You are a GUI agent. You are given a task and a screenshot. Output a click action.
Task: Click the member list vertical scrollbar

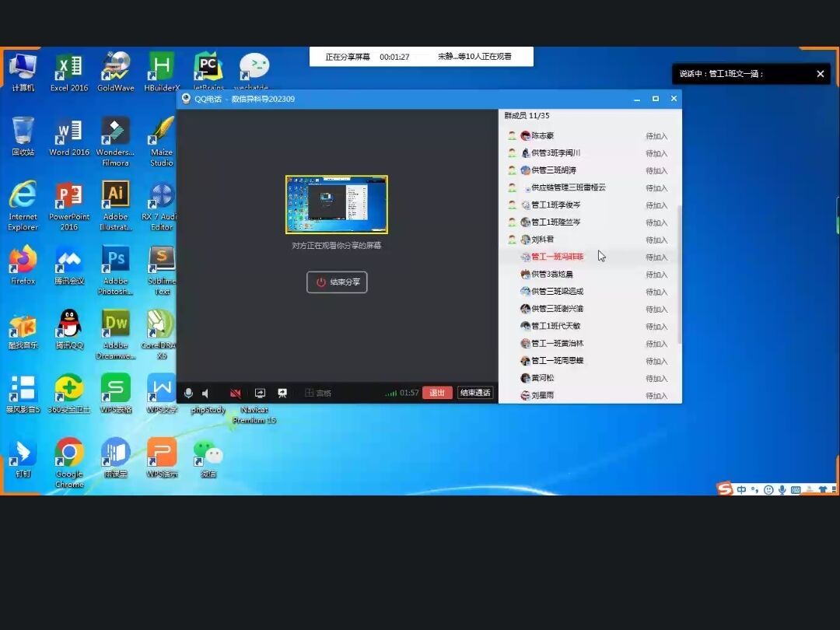pos(679,272)
